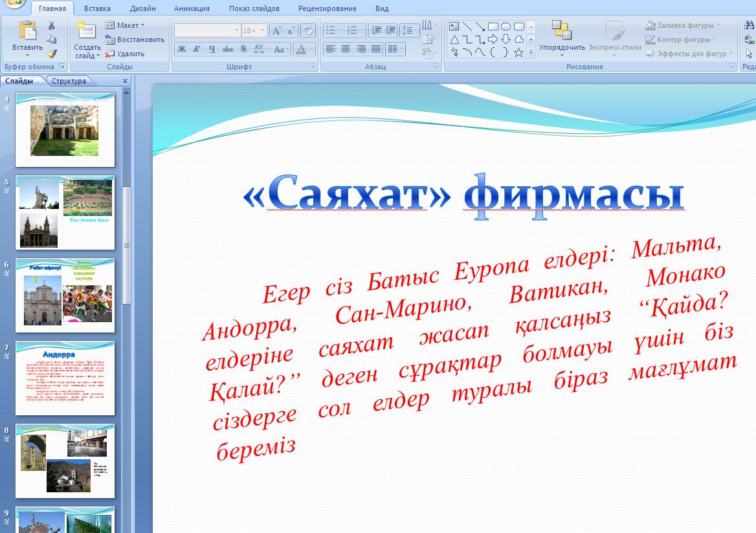756x533 pixels.
Task: Open character spacing (AV) dropdown
Action: [260, 49]
